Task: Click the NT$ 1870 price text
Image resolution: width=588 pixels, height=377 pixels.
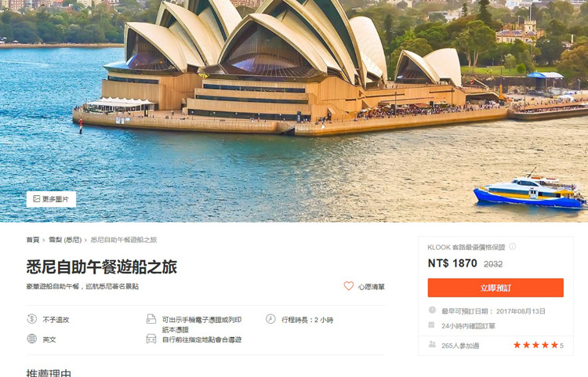Action: (x=452, y=263)
